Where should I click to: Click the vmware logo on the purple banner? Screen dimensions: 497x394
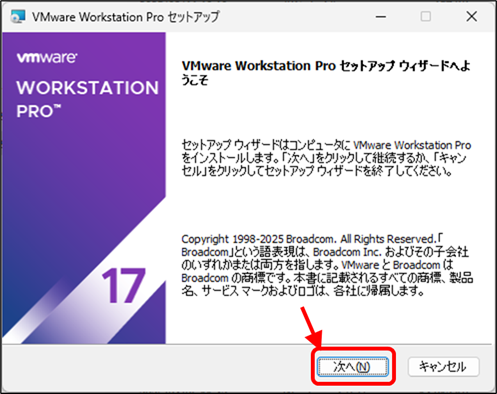click(47, 57)
